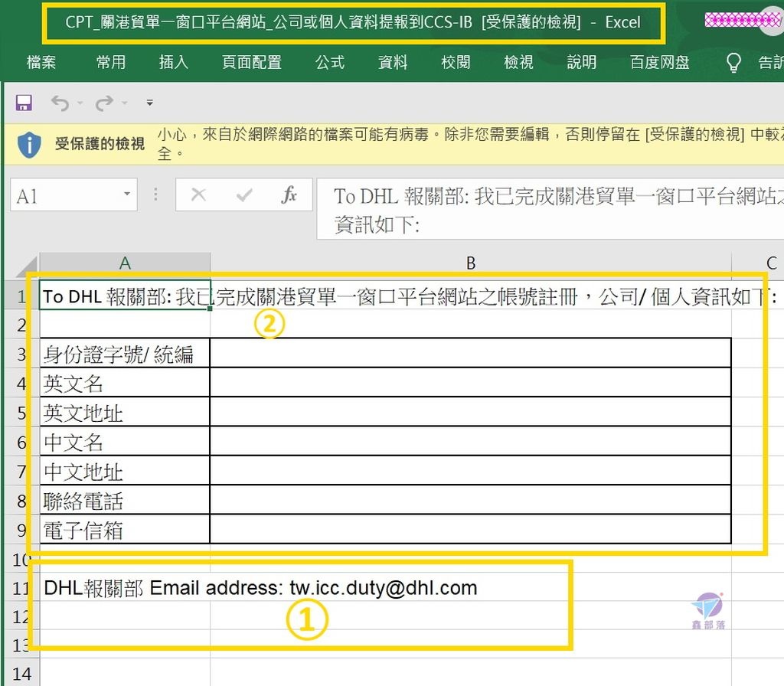This screenshot has width=784, height=686.
Task: Click cell A1 starting with To DHL 報關部
Action: pyautogui.click(x=125, y=296)
